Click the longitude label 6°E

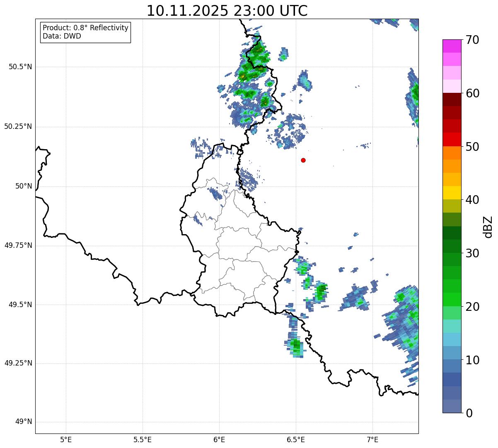[219, 440]
